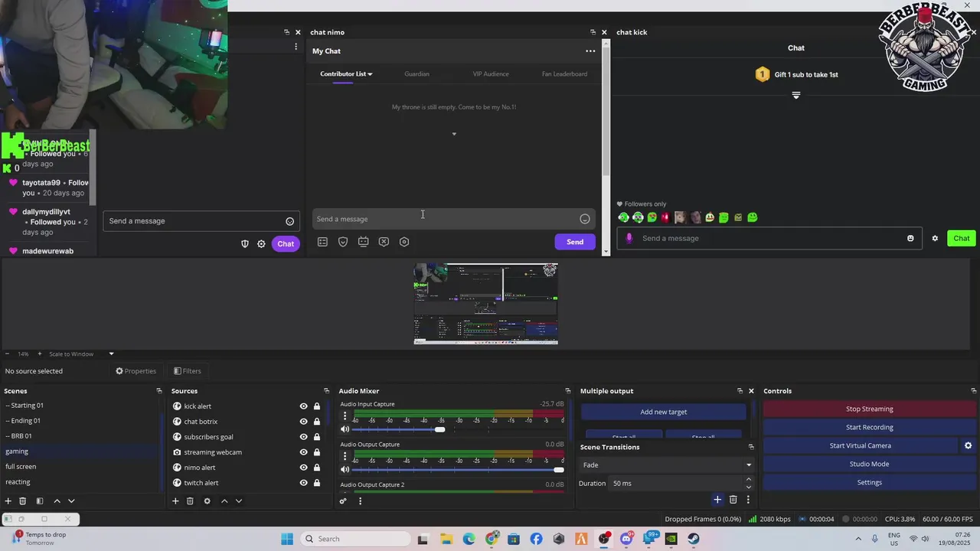
Task: Open scene filters icon in the Scenes toolbar
Action: [39, 501]
